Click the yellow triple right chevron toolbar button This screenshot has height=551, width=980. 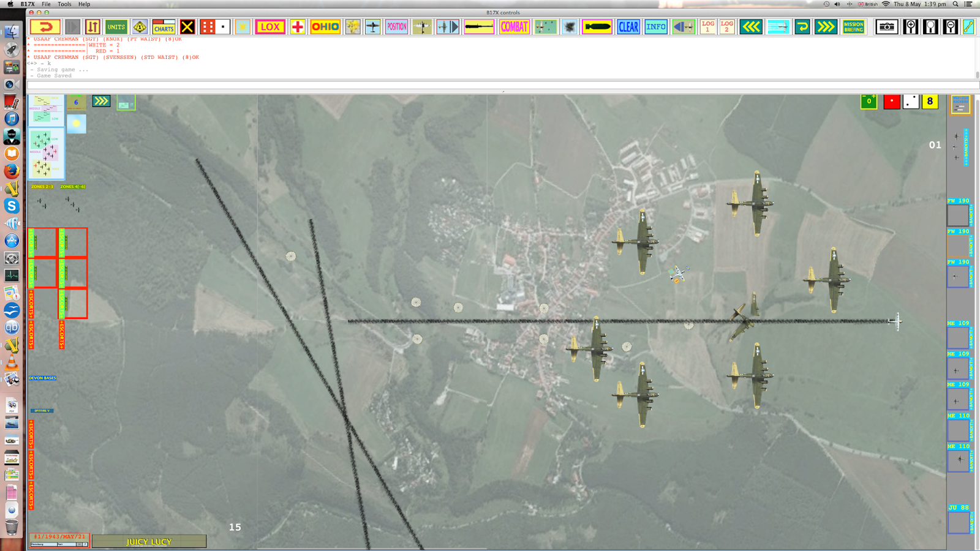coord(826,27)
